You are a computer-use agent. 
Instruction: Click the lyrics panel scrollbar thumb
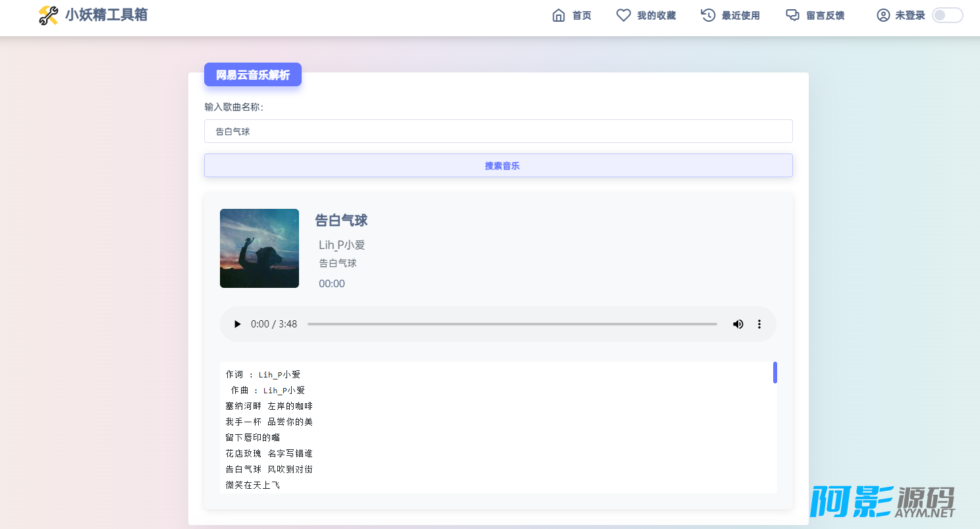775,372
